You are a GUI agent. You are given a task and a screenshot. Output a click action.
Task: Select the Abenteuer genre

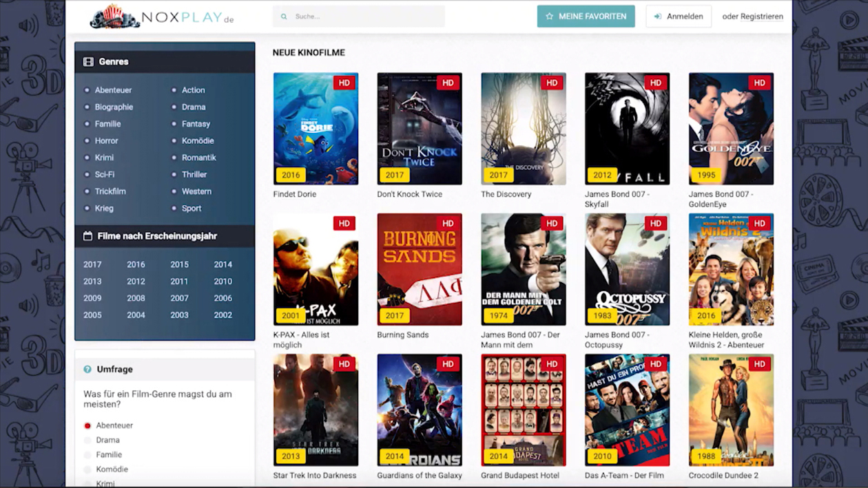pyautogui.click(x=113, y=90)
